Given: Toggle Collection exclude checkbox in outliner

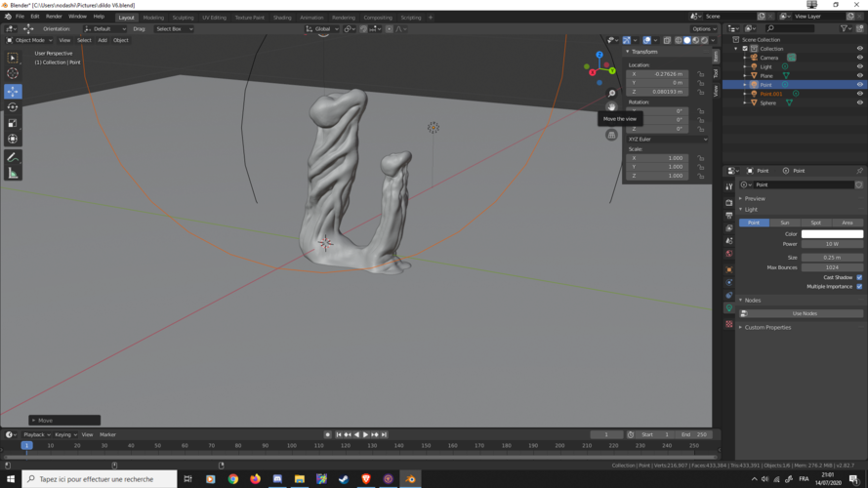Looking at the screenshot, I should click(x=745, y=49).
